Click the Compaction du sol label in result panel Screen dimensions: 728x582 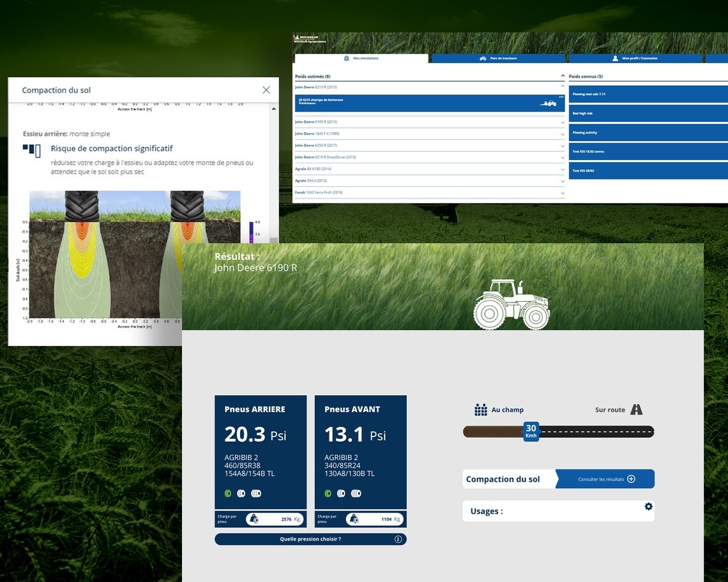coord(503,479)
